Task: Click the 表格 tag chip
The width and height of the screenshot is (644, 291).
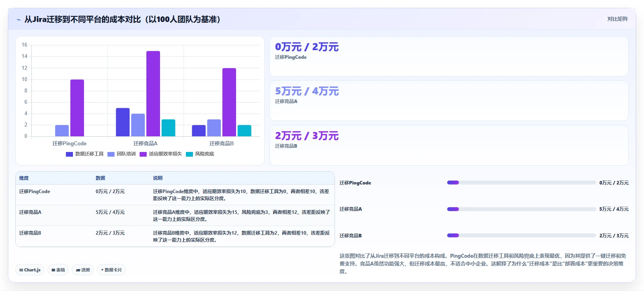Action: (x=58, y=270)
